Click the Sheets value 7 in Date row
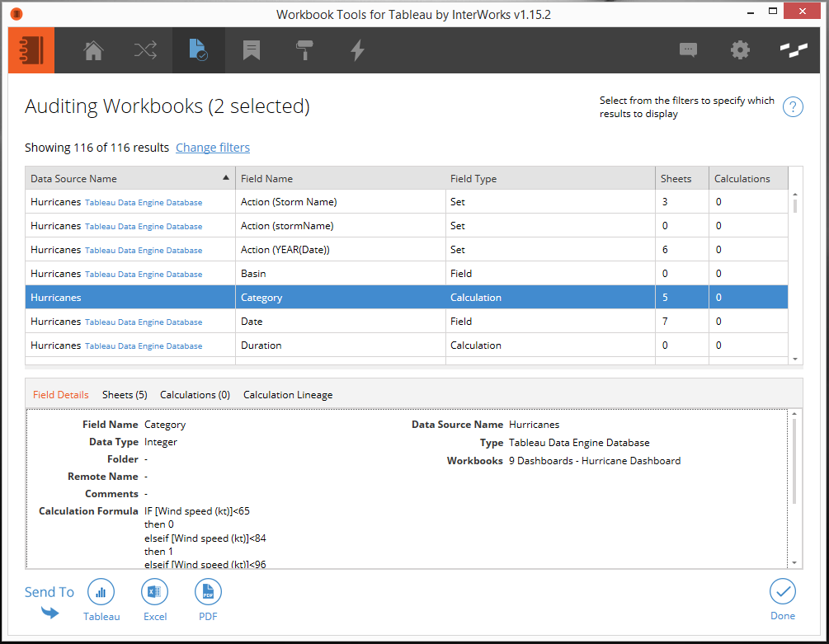The height and width of the screenshot is (644, 829). tap(665, 322)
